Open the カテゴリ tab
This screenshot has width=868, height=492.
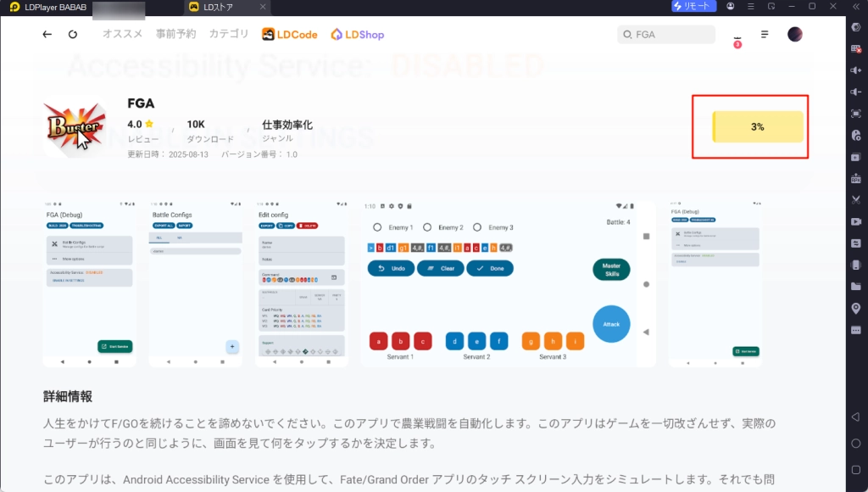229,34
